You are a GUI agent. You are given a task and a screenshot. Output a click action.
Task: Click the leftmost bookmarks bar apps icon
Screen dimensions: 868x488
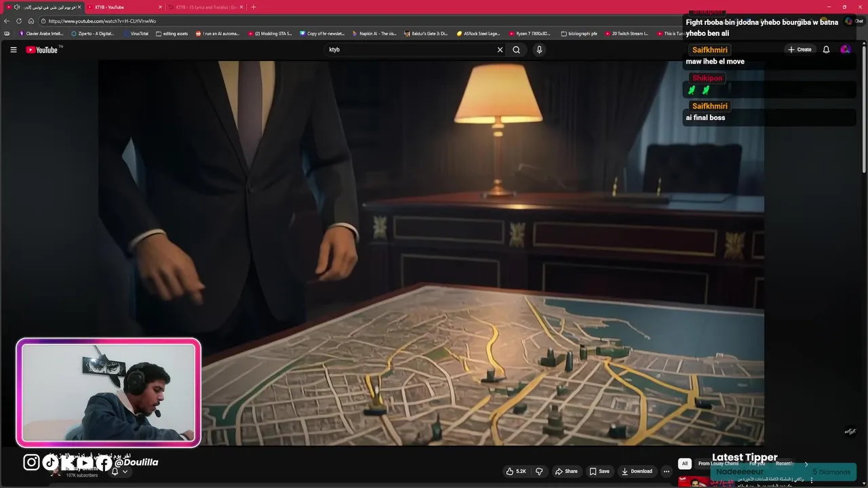coord(7,33)
